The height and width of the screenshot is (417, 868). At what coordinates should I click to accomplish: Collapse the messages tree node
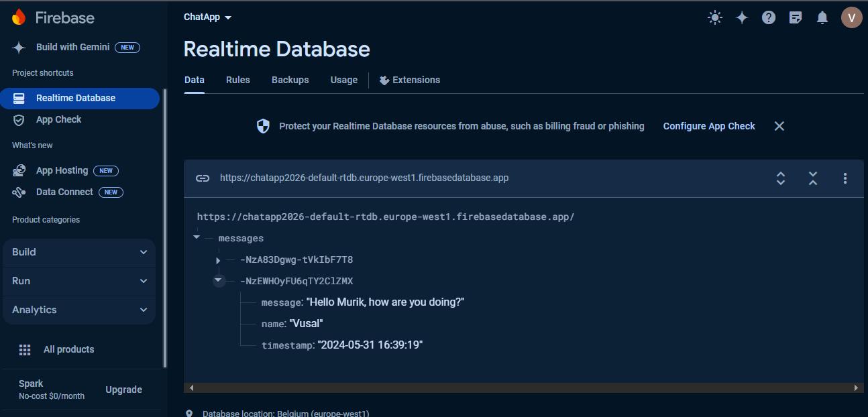(x=197, y=237)
